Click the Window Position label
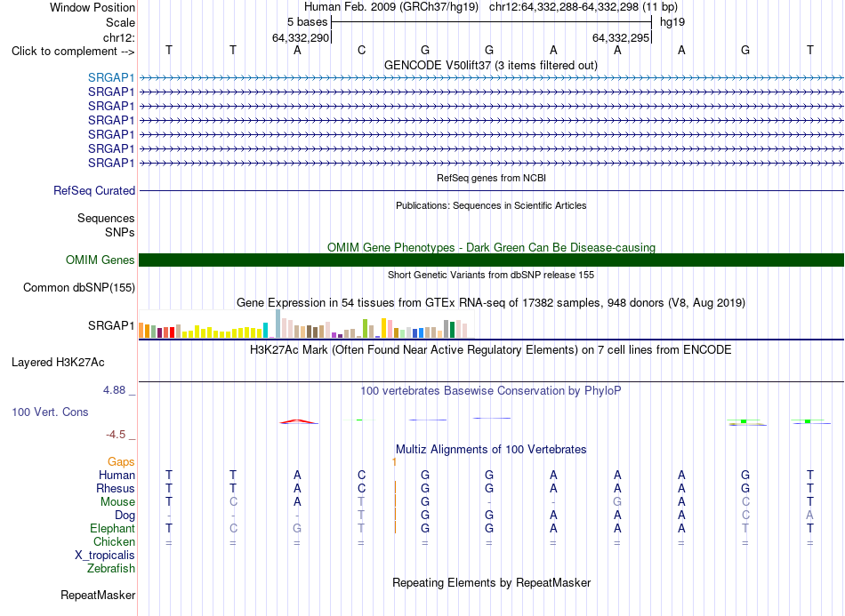 tap(93, 7)
